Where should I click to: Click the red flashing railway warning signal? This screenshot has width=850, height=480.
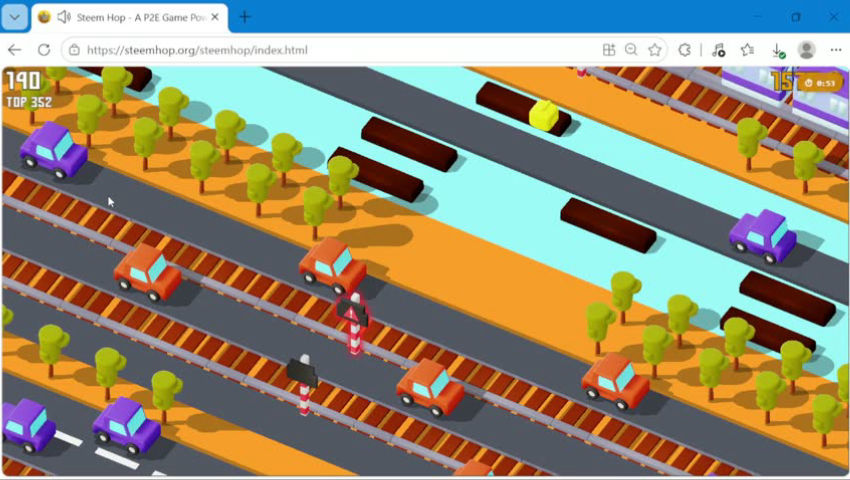click(353, 324)
